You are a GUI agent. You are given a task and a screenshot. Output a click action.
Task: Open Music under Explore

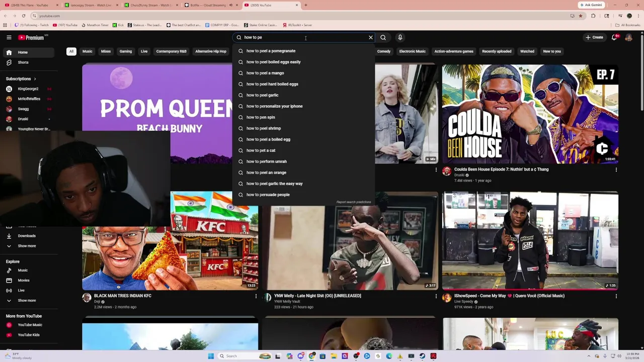pyautogui.click(x=29, y=270)
